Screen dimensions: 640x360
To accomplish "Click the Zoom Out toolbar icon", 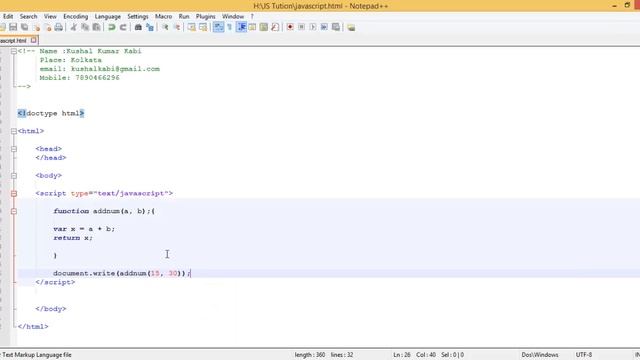I will (176, 27).
